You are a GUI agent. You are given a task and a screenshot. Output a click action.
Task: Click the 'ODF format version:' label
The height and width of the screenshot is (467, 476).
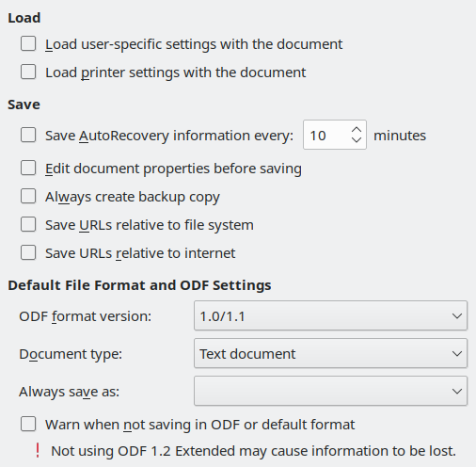[86, 316]
